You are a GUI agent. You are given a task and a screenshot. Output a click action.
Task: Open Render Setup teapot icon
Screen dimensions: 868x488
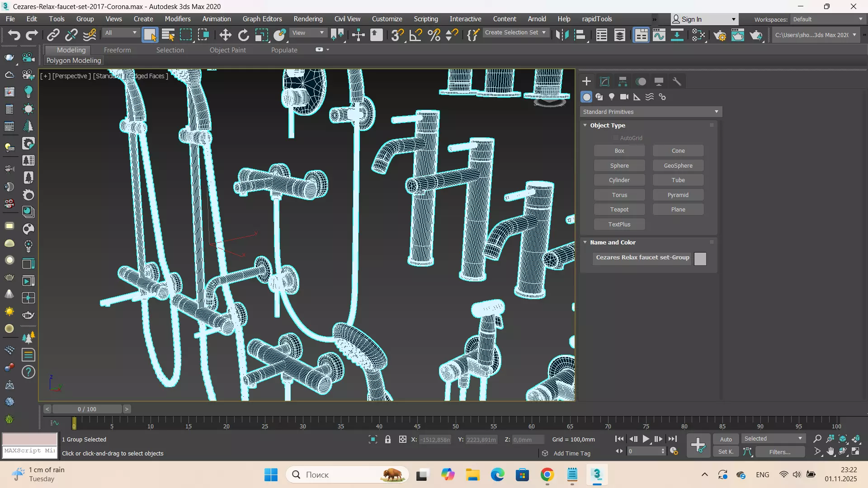[720, 35]
